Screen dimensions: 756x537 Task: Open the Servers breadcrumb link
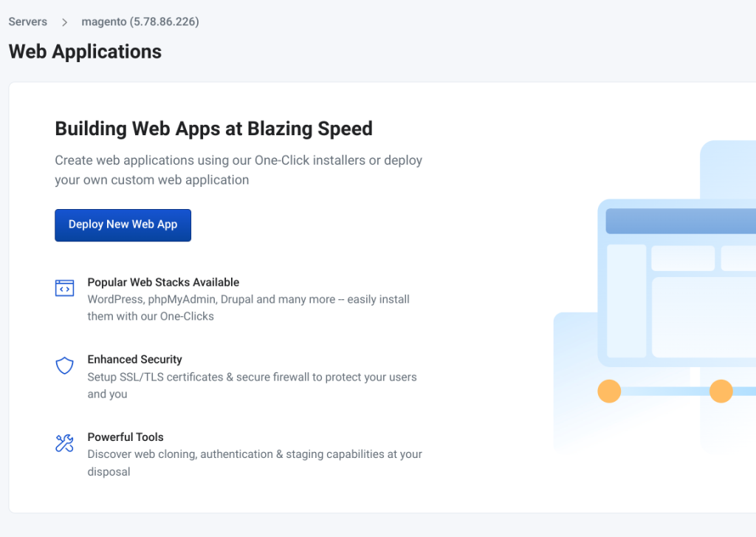[28, 21]
